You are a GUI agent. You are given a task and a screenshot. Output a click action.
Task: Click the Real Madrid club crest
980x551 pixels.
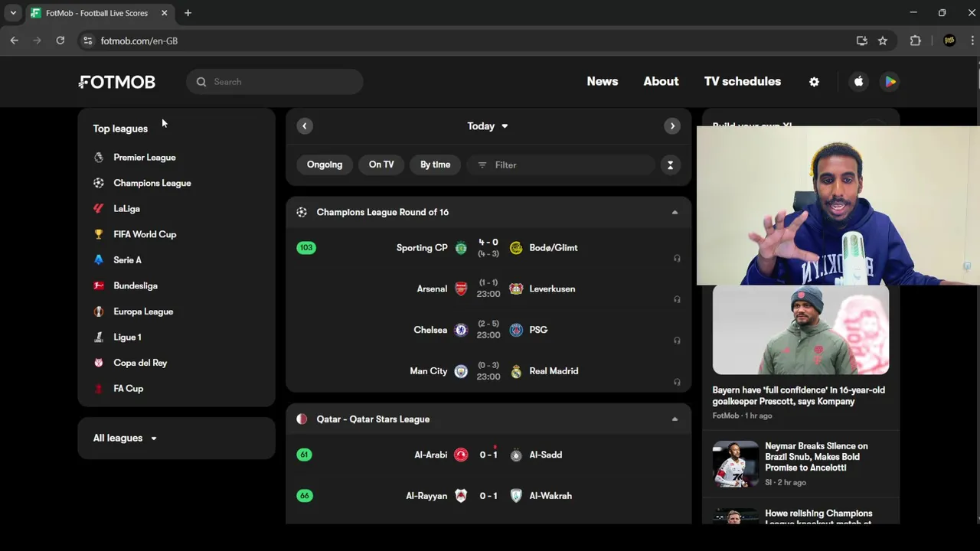click(x=516, y=371)
